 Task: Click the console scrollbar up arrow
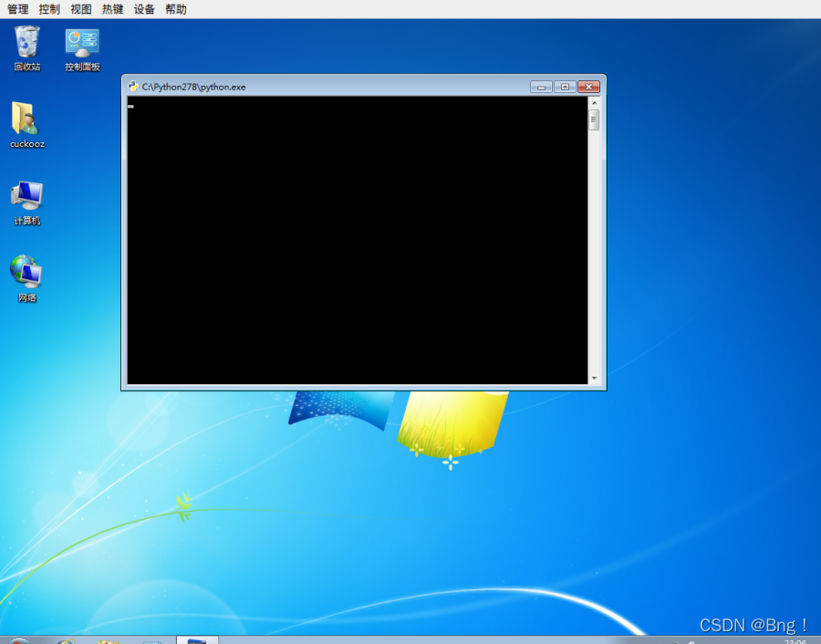pyautogui.click(x=594, y=103)
